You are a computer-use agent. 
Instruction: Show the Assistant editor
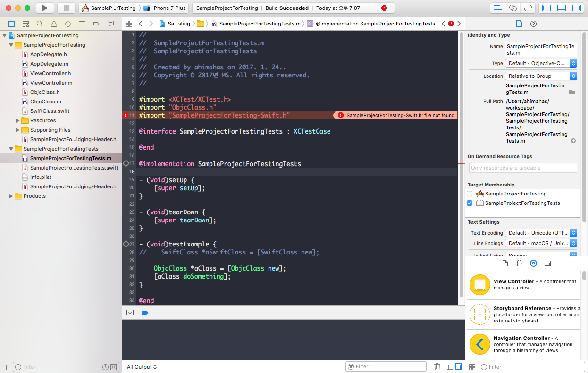(x=513, y=8)
